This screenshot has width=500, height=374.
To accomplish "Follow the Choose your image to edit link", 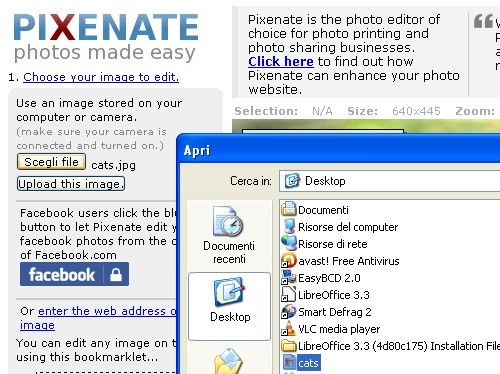I will coord(101,77).
